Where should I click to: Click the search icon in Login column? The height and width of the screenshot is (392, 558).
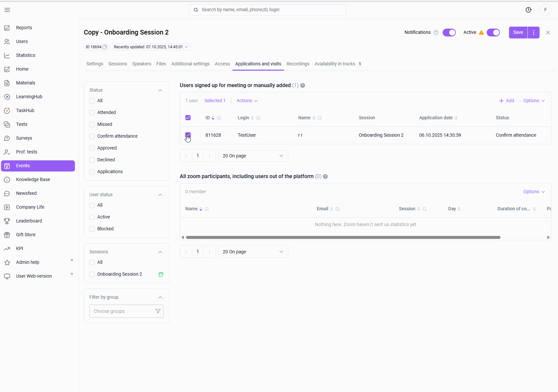[258, 118]
